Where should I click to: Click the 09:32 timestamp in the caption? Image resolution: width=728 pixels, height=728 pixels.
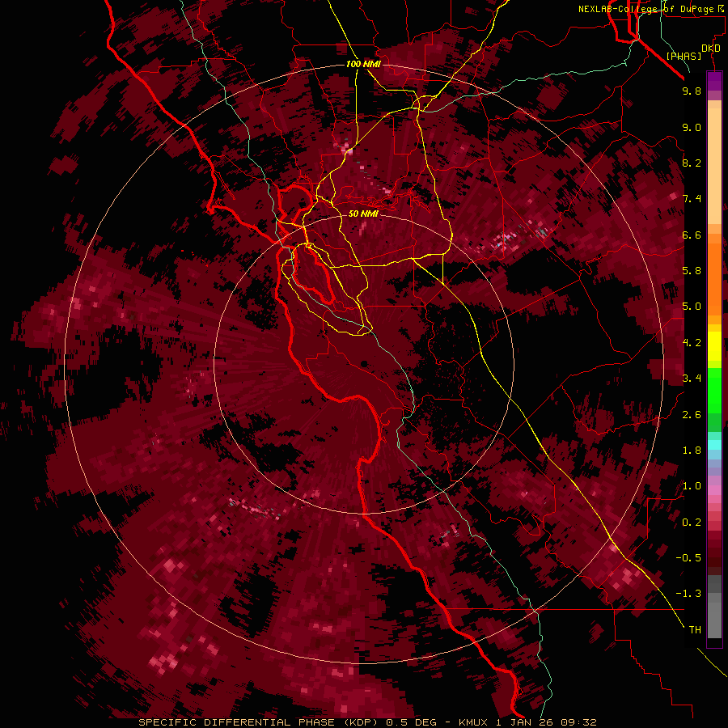(578, 722)
